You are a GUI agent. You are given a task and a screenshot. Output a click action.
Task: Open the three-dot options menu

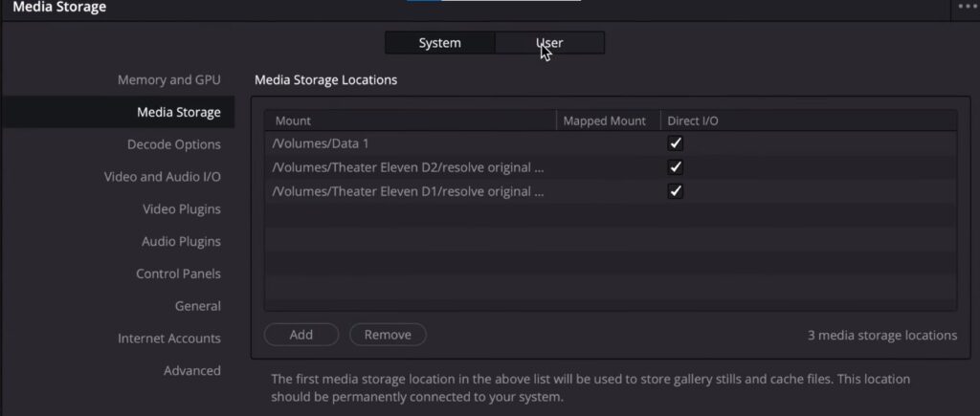pos(967,7)
